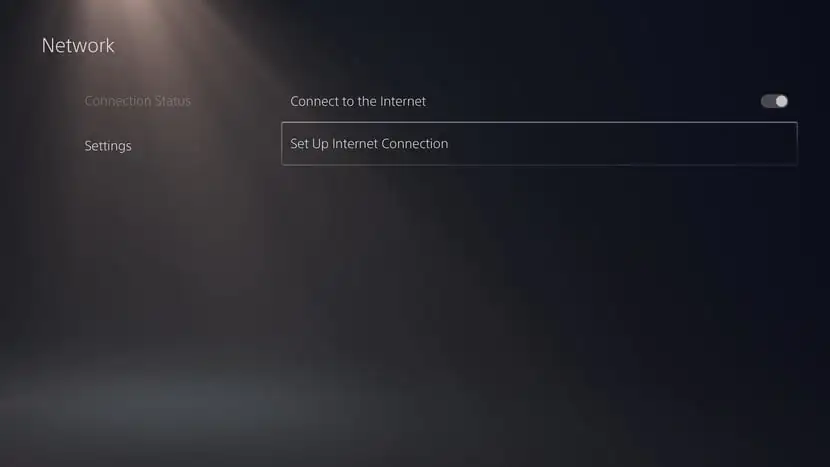The width and height of the screenshot is (830, 467).
Task: Switch to the Connection Status section
Action: pos(138,101)
